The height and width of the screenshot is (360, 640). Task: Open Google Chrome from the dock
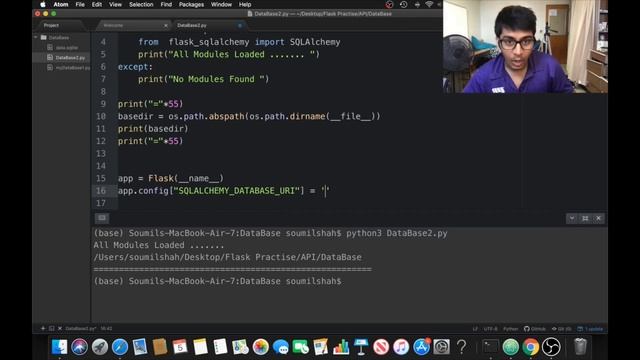coord(530,347)
